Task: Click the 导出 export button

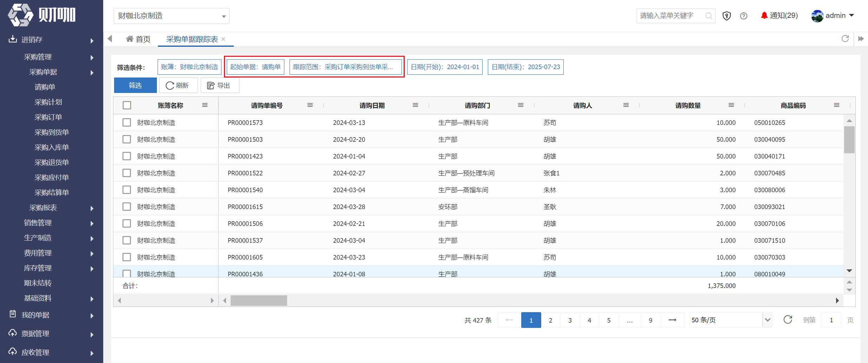Action: click(220, 85)
